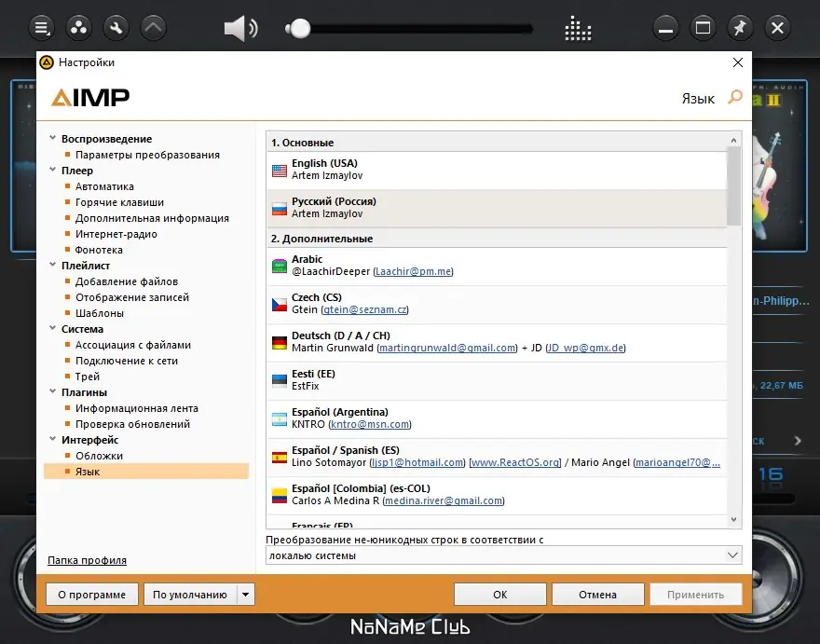Open Информационная лента plugin page
The height and width of the screenshot is (644, 820).
tap(137, 408)
